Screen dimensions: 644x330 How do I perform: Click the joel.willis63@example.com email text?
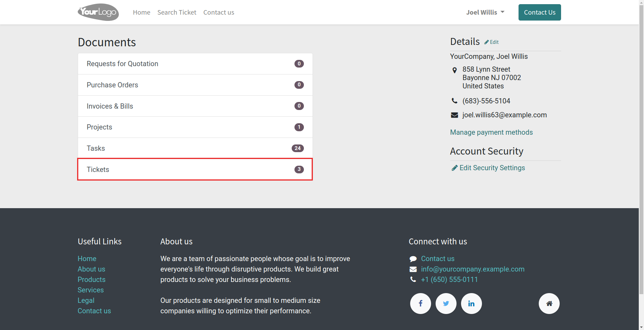click(505, 115)
